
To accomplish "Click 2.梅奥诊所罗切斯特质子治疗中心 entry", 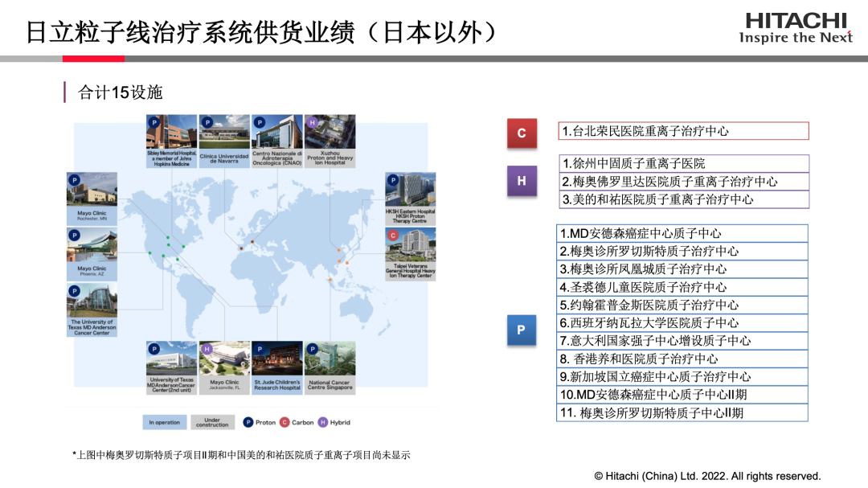I will coord(682,251).
